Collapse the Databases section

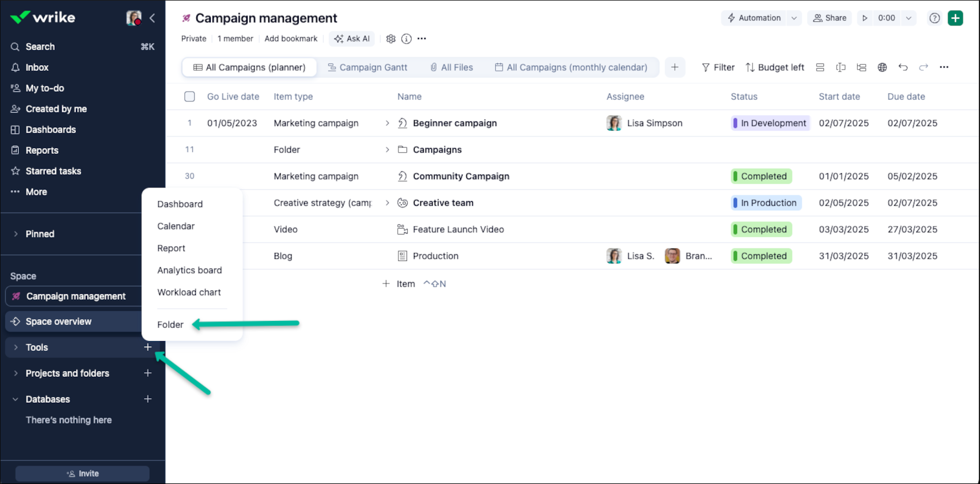coord(16,399)
